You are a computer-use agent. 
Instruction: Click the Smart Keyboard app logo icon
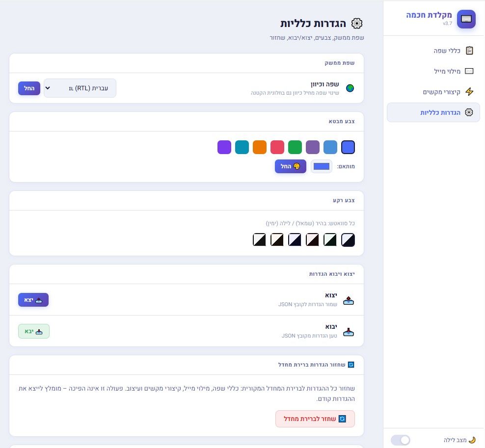click(x=466, y=19)
